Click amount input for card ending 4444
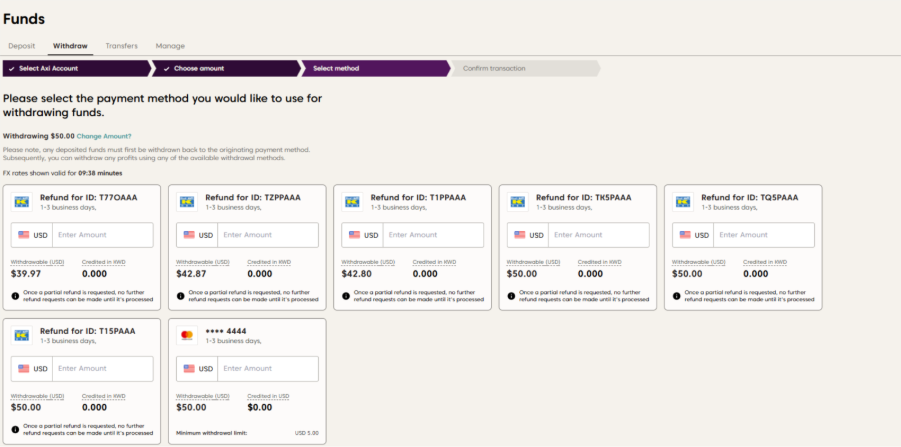This screenshot has height=447, width=901. click(268, 368)
